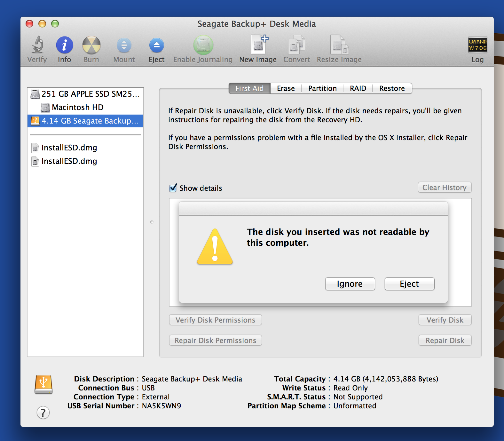Viewport: 504px width, 441px height.
Task: Click the Write Status value Read Only
Action: (350, 388)
